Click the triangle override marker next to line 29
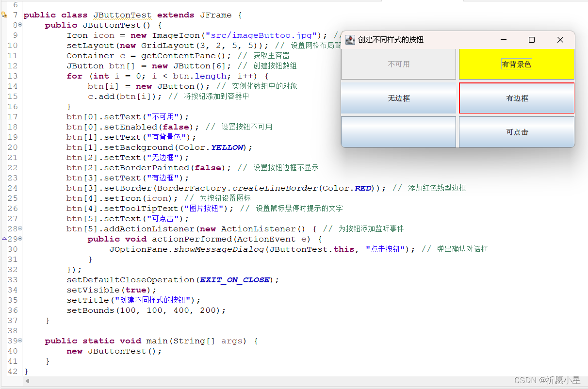This screenshot has width=588, height=389. point(4,239)
